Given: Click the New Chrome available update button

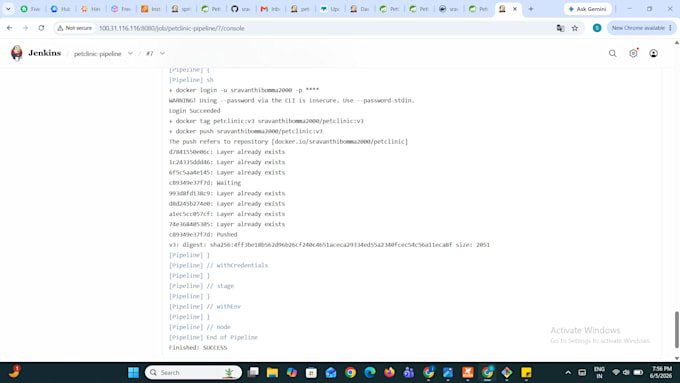Looking at the screenshot, I should tap(641, 28).
